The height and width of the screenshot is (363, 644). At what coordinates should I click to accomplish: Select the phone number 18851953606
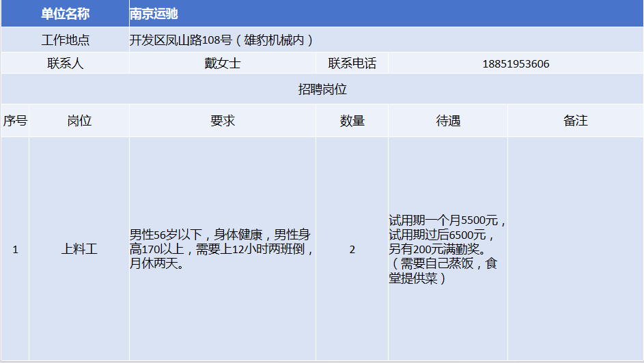point(516,64)
